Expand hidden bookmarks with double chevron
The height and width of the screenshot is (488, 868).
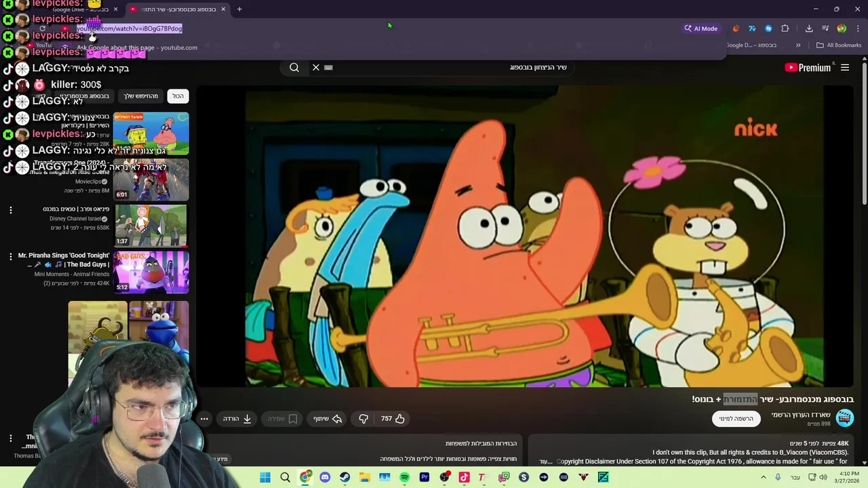[798, 45]
